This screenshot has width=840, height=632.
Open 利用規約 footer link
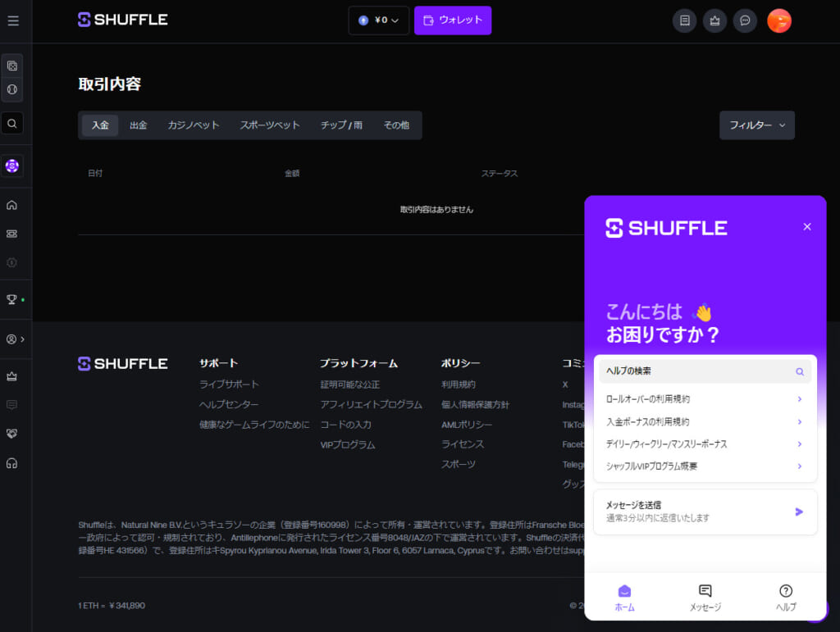click(458, 384)
